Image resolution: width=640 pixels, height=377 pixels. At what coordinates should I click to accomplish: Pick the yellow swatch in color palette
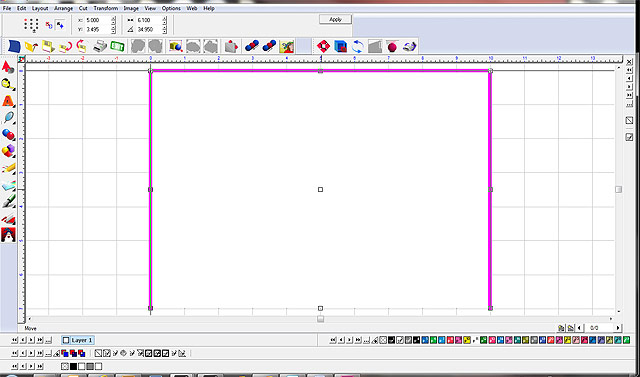467,340
